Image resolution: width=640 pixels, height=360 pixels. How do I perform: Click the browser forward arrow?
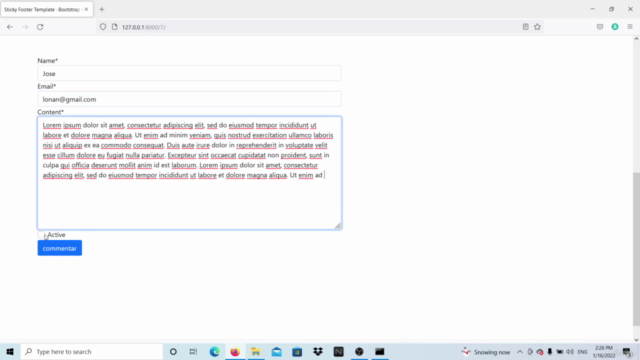click(25, 27)
